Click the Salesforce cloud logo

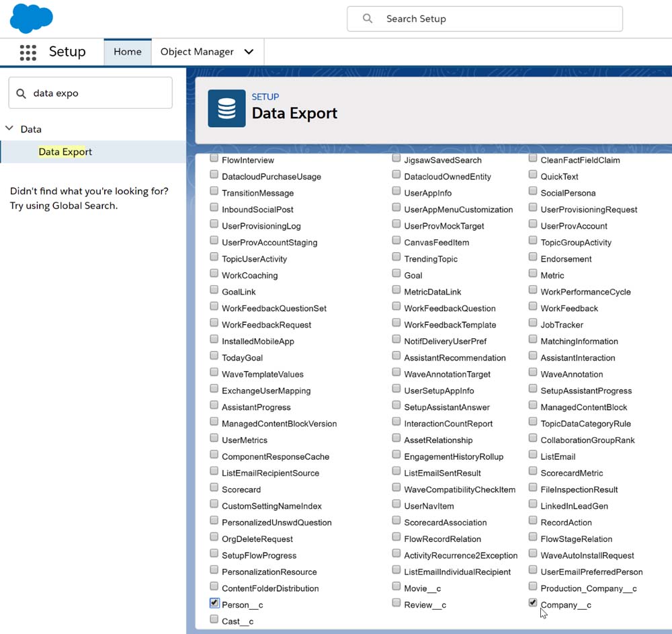(31, 18)
